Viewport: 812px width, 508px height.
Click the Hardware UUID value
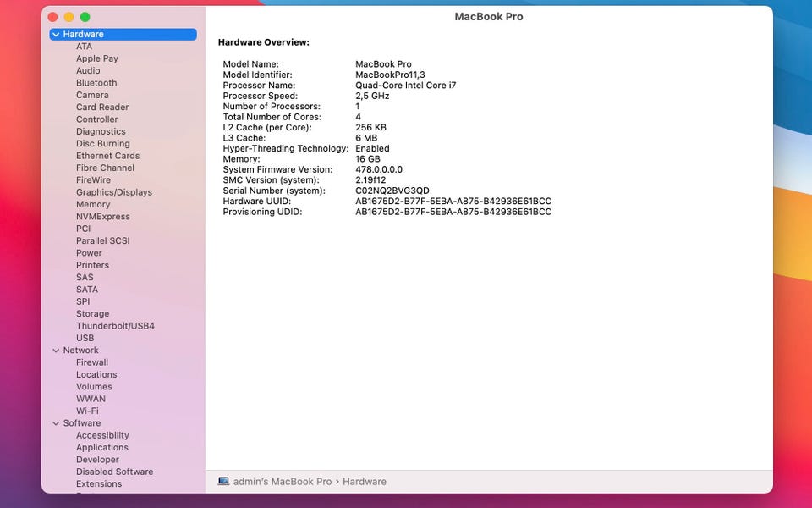453,202
